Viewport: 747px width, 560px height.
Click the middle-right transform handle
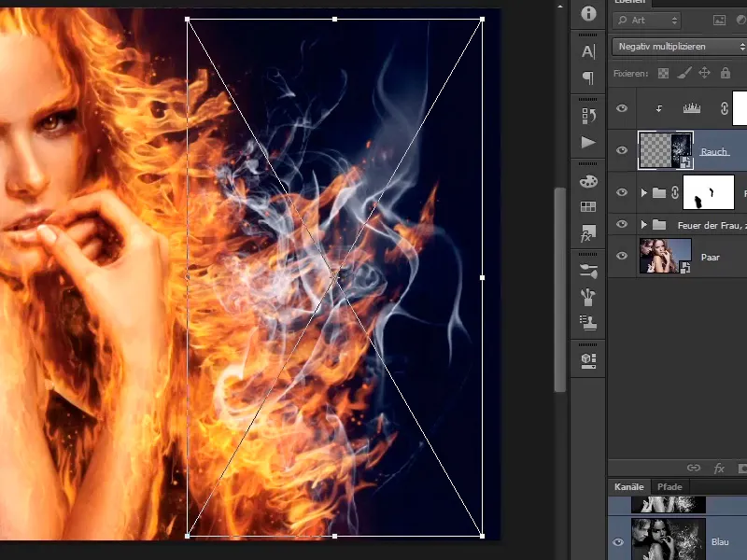coord(482,277)
